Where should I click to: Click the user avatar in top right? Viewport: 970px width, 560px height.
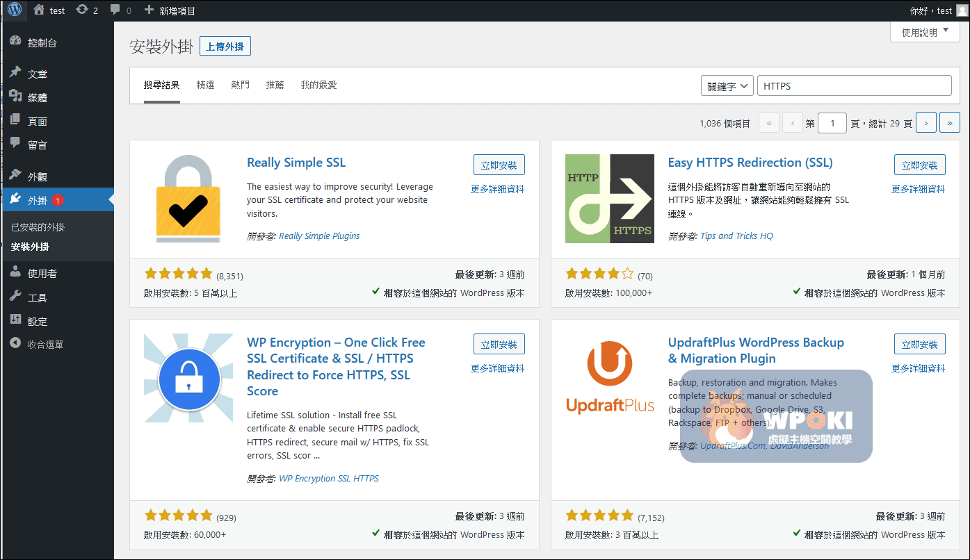962,10
